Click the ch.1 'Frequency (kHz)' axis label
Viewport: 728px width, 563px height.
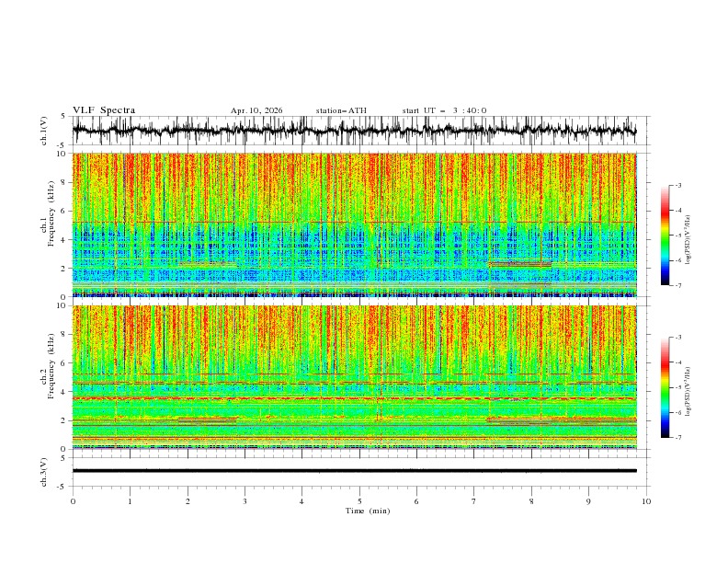tap(51, 213)
